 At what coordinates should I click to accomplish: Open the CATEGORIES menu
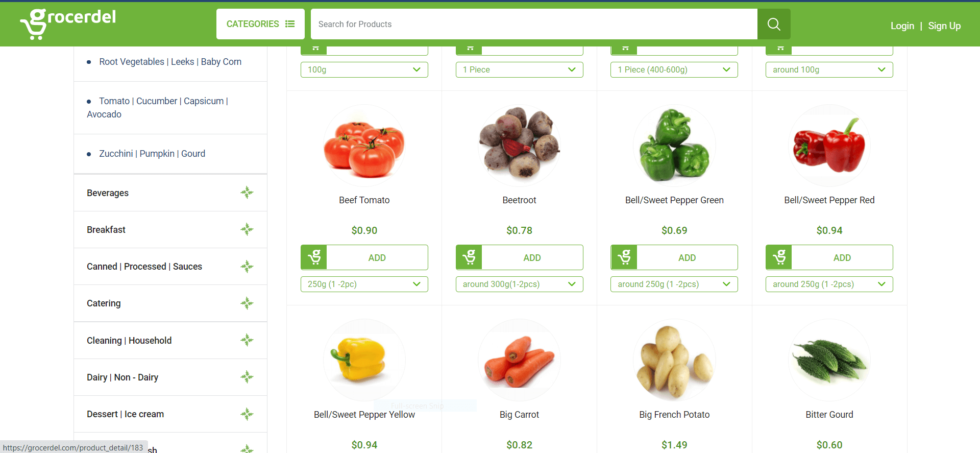pos(260,24)
